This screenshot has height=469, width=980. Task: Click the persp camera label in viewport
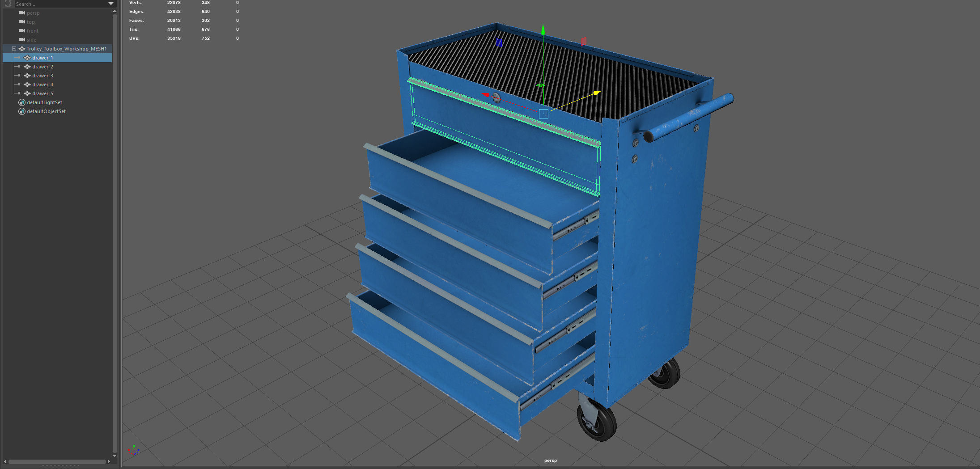(x=551, y=461)
